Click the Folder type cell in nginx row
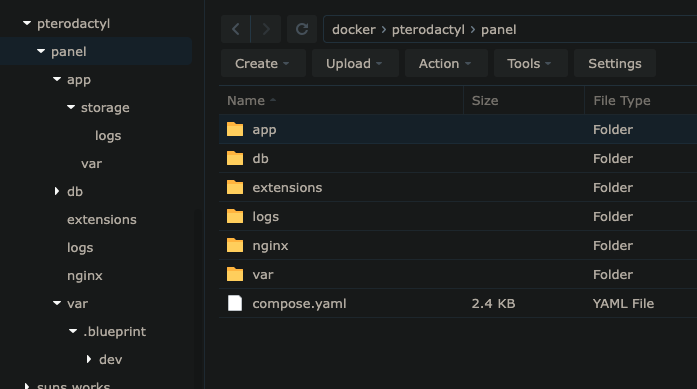Image resolution: width=697 pixels, height=389 pixels. (x=613, y=245)
